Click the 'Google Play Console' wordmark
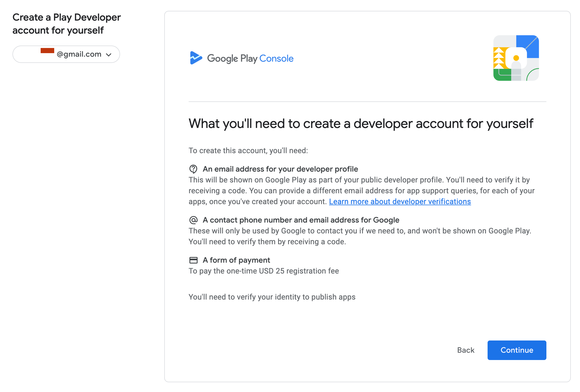The image size is (580, 392). (x=250, y=59)
